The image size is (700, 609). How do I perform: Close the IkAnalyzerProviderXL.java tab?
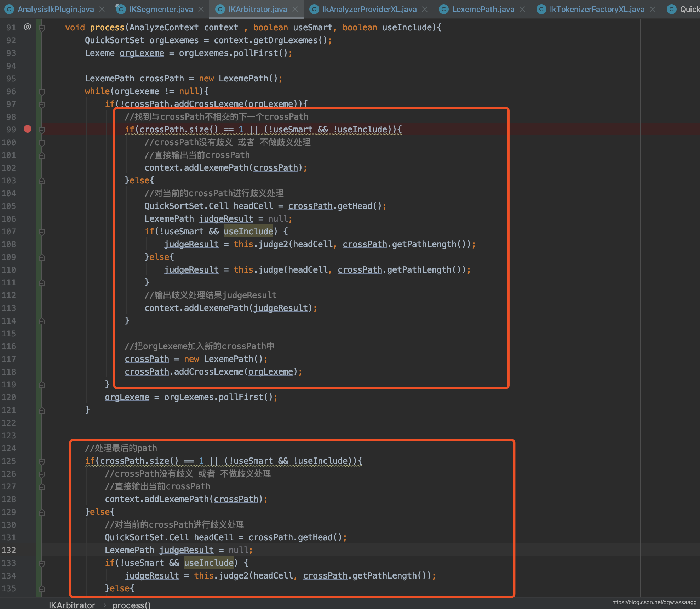(425, 9)
